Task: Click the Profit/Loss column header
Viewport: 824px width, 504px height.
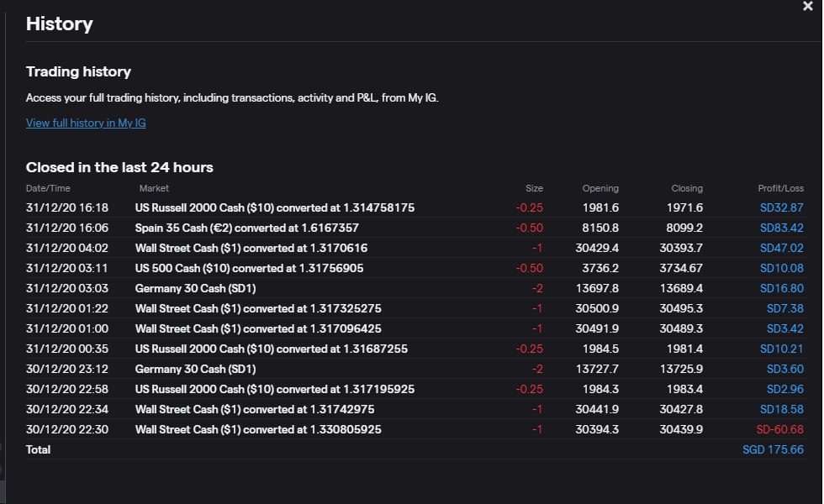Action: click(780, 188)
